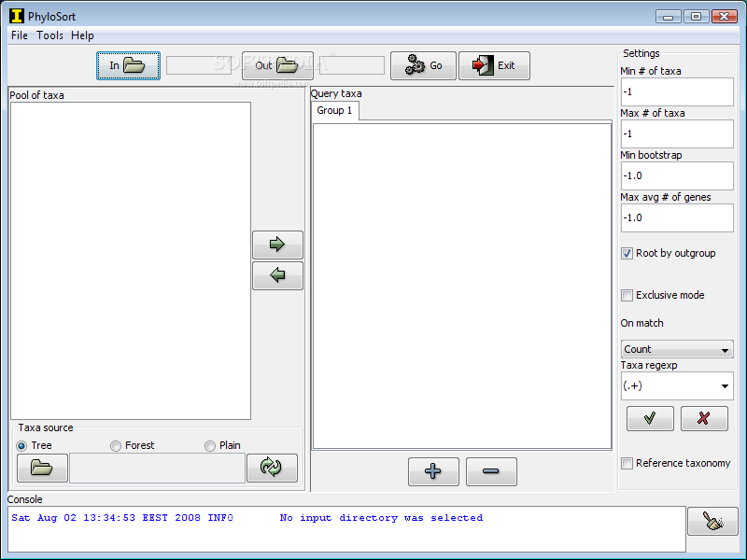Click the Min bootstrap value field

coord(677,175)
